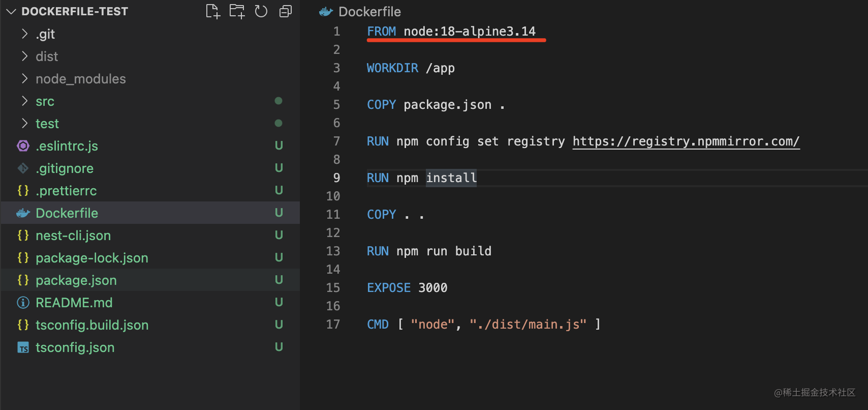Open package.json from the explorer

(x=76, y=280)
